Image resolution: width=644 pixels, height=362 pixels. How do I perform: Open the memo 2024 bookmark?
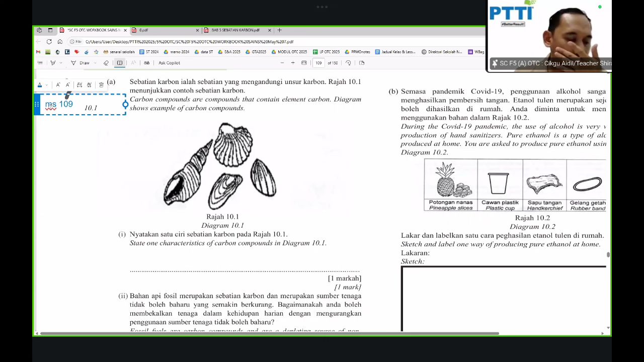point(177,52)
